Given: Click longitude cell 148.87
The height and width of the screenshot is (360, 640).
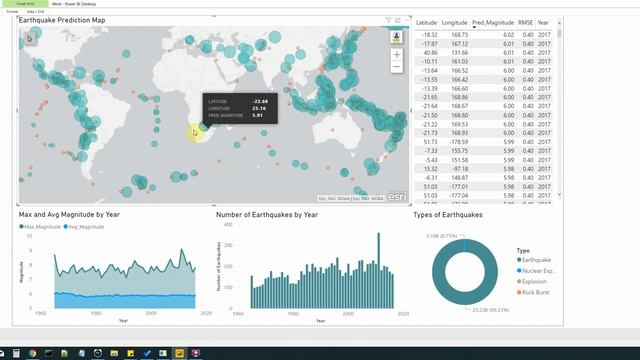Looking at the screenshot, I should [460, 178].
